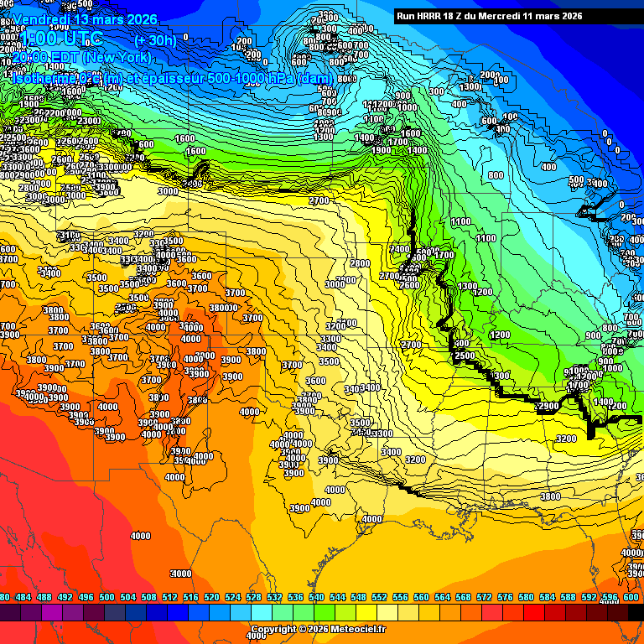Click the 572 value in legend scale
644x644 pixels.
(x=484, y=597)
